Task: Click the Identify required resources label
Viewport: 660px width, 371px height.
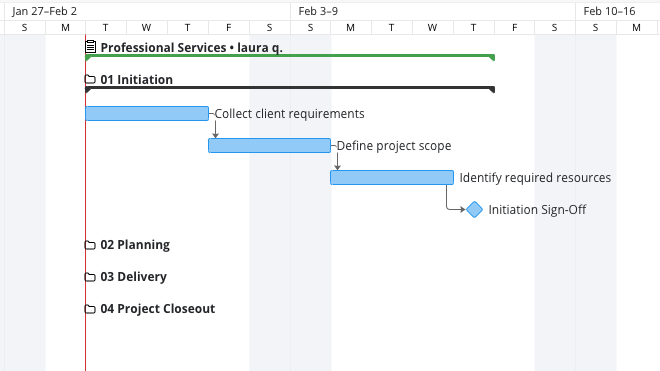Action: [x=535, y=178]
